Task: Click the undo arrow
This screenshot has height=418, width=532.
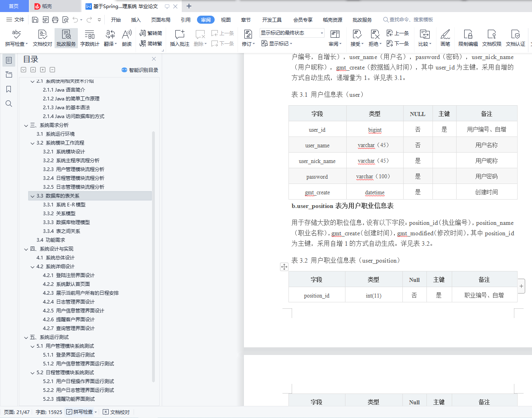Action: pyautogui.click(x=75, y=20)
